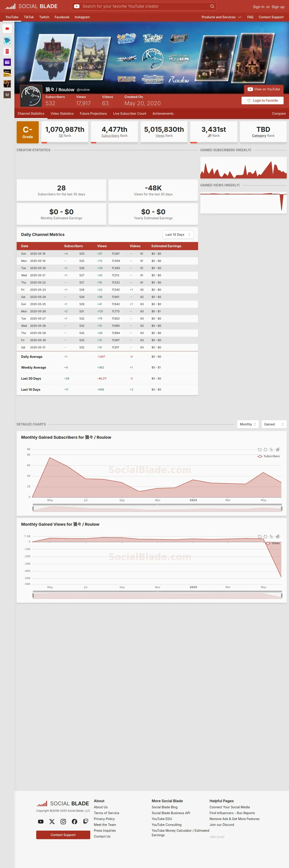
Task: Click View on YouTube button
Action: (264, 89)
